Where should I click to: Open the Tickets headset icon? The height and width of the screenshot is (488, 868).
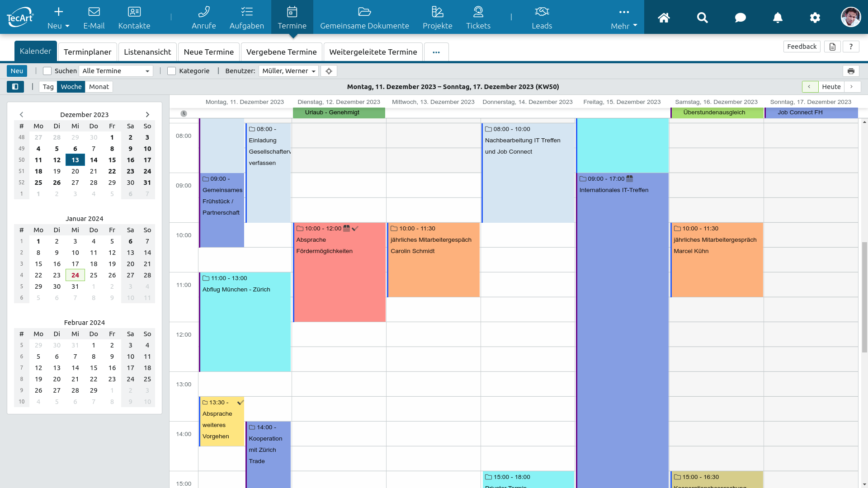pyautogui.click(x=478, y=12)
